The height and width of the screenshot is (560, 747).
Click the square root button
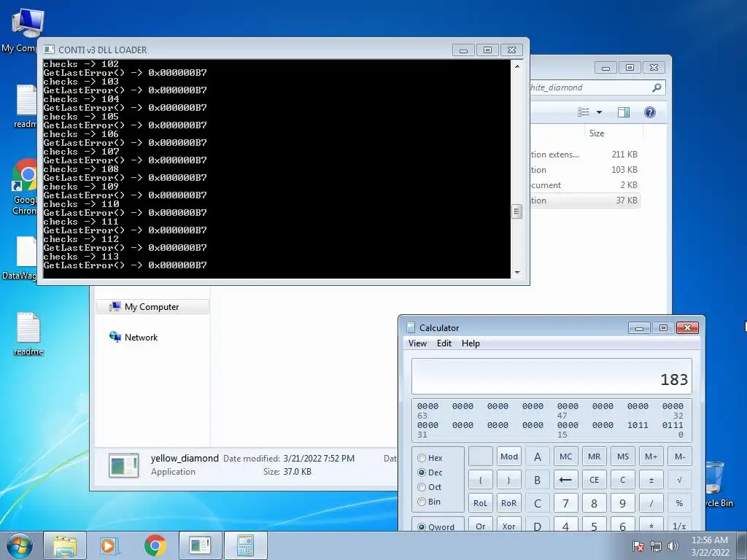679,480
